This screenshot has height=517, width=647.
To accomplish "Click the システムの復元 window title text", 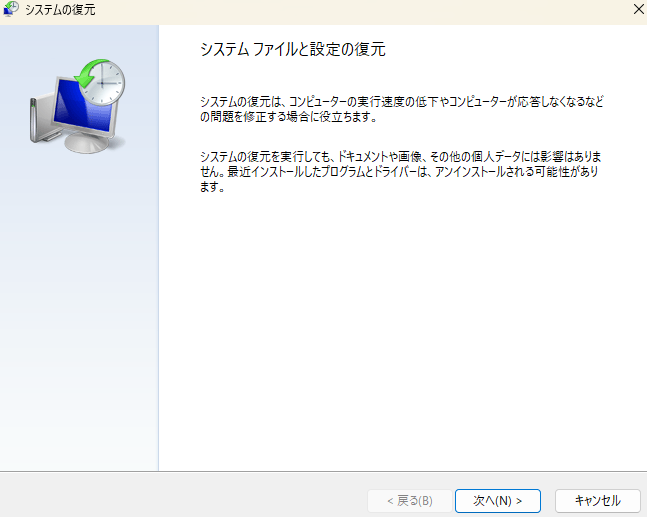I will point(60,9).
